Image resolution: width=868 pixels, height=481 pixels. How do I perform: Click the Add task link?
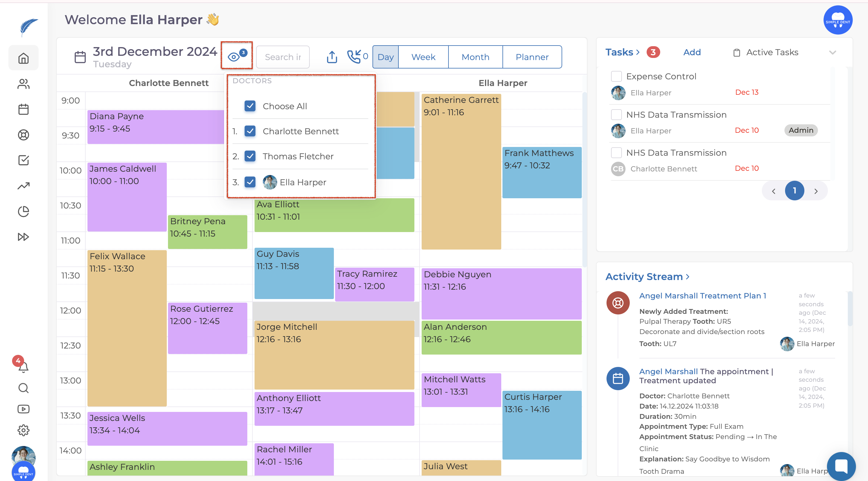[692, 52]
